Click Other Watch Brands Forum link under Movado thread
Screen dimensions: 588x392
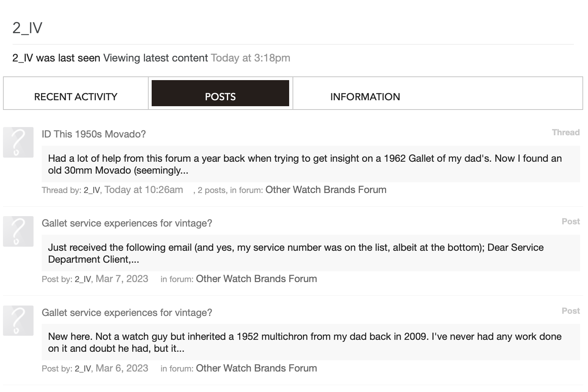(326, 190)
